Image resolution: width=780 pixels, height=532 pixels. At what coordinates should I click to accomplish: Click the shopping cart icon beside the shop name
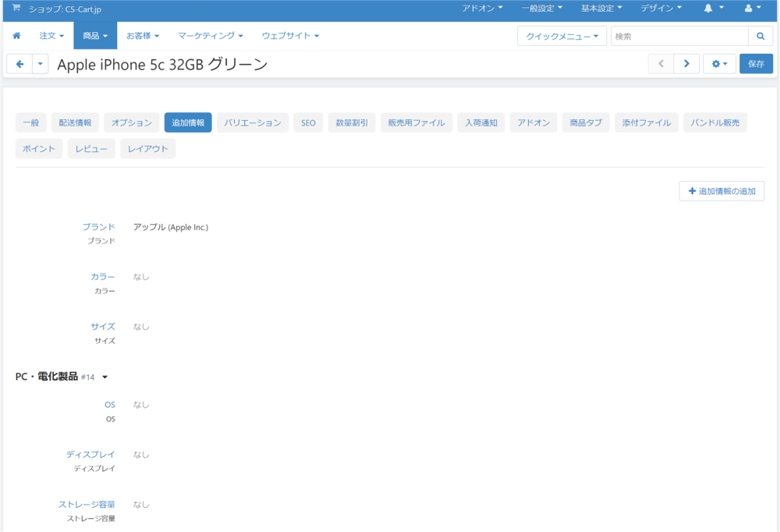16,8
